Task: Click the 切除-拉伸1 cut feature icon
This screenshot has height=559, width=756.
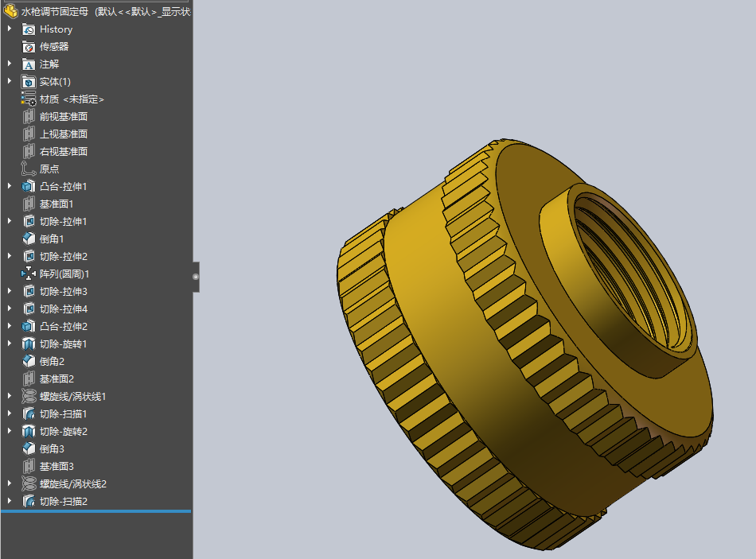Action: (29, 222)
